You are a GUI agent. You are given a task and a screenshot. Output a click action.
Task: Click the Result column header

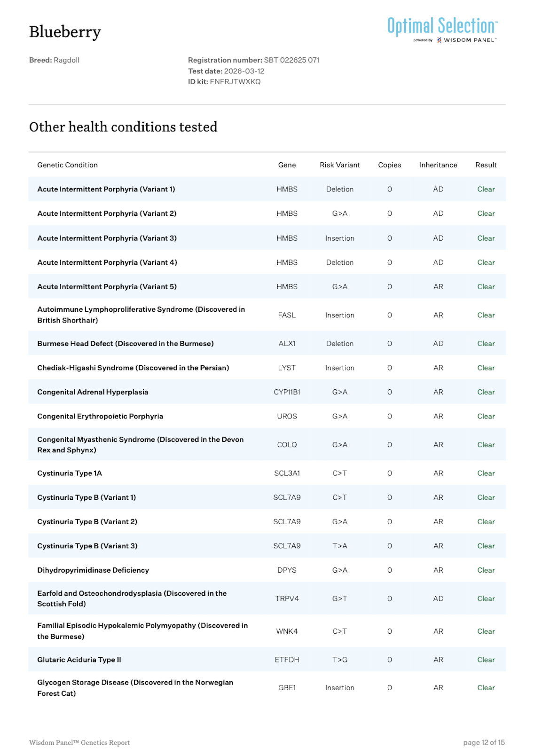486,165
